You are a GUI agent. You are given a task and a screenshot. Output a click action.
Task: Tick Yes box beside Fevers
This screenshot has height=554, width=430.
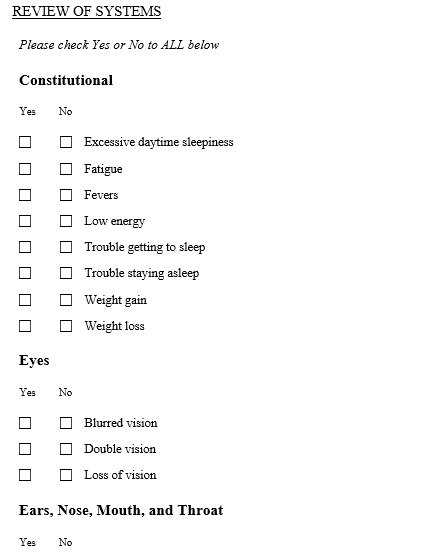point(25,195)
